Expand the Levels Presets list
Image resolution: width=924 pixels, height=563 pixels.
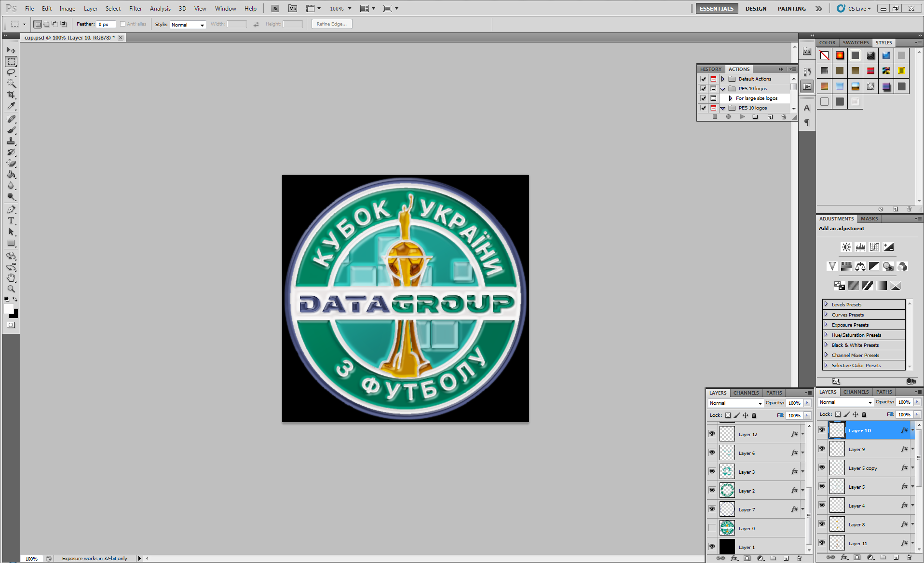point(826,304)
